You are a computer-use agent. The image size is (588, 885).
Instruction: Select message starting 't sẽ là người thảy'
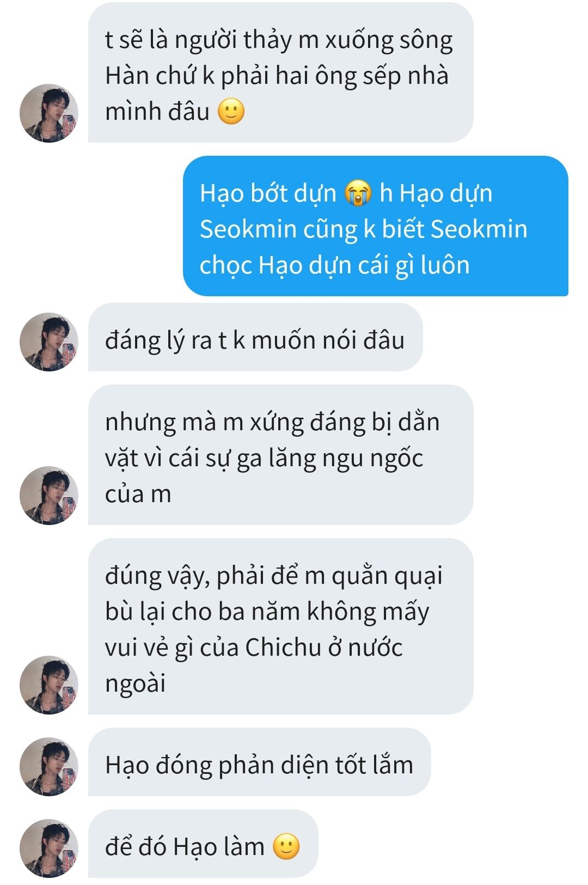point(281,73)
